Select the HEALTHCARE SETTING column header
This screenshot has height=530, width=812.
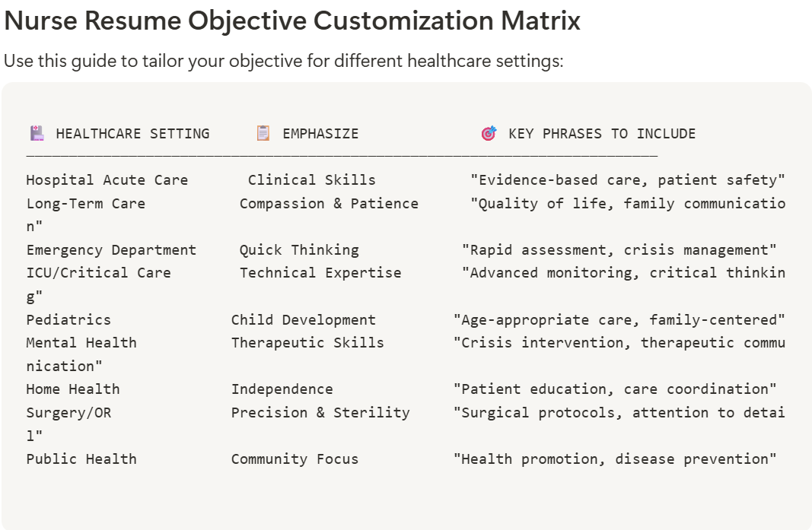(x=132, y=134)
